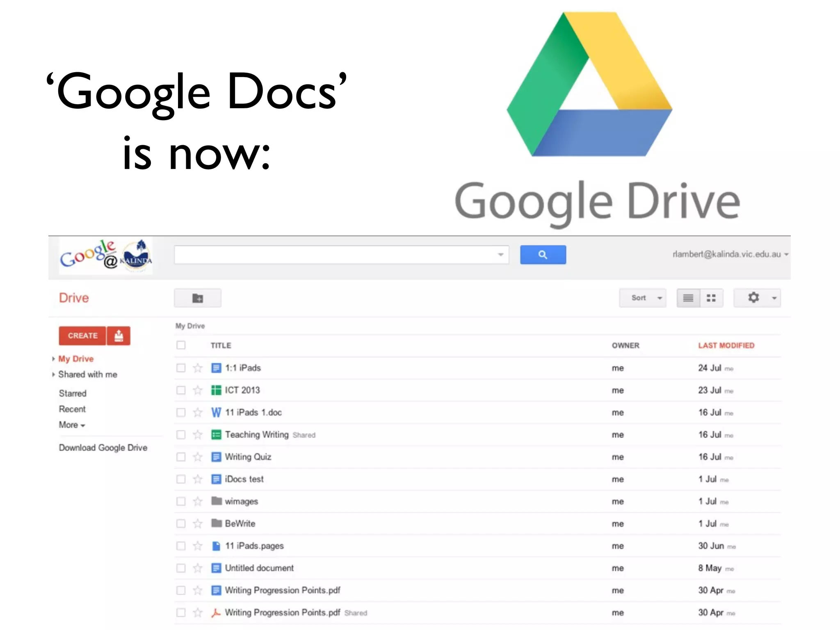Open Shared with me in sidebar
This screenshot has height=630, width=840.
(88, 374)
